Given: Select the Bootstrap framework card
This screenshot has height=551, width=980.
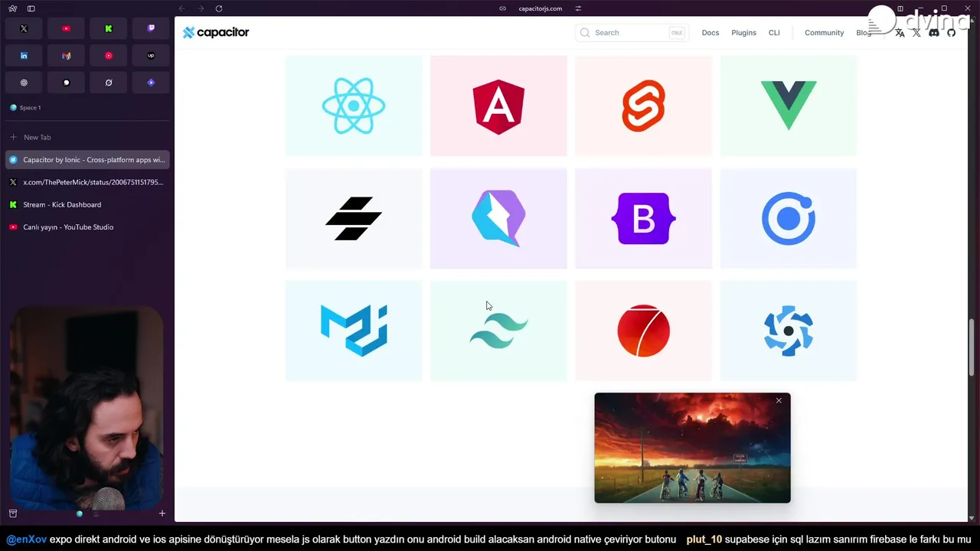Looking at the screenshot, I should [x=643, y=219].
